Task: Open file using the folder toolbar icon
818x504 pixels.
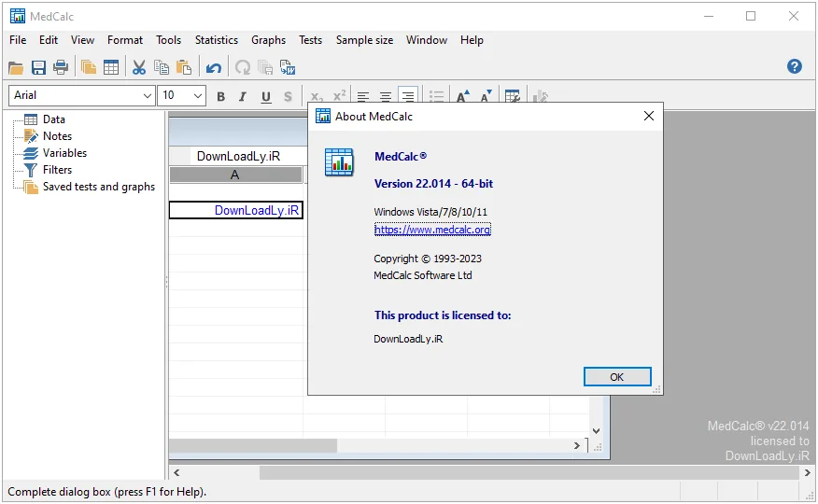Action: tap(16, 67)
